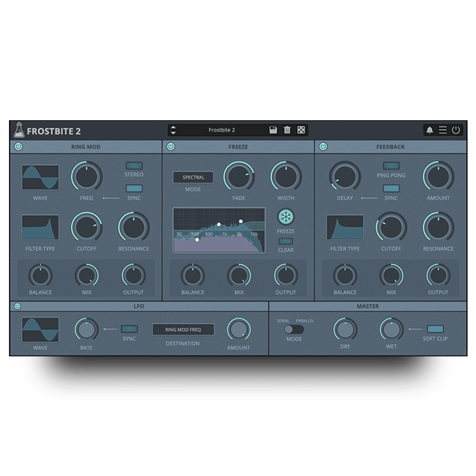Click the Ring Mod Output knob
Image resolution: width=476 pixels, height=476 pixels.
coord(133,275)
